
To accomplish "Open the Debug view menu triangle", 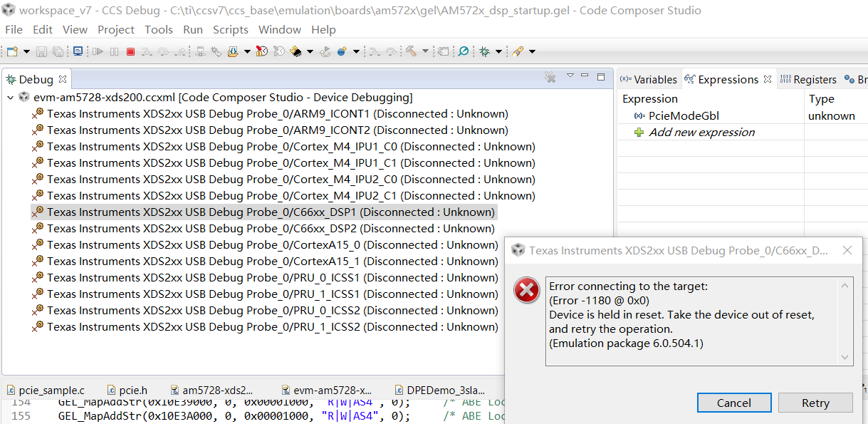I will point(570,76).
